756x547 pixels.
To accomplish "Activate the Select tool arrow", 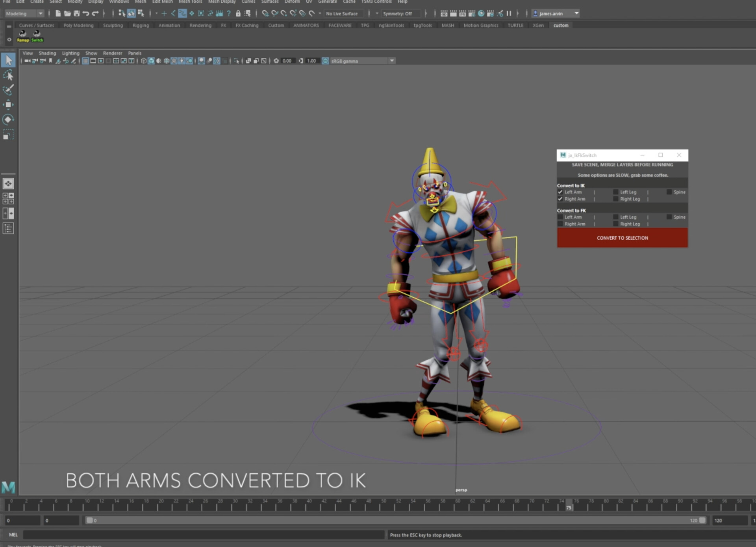I will 8,60.
